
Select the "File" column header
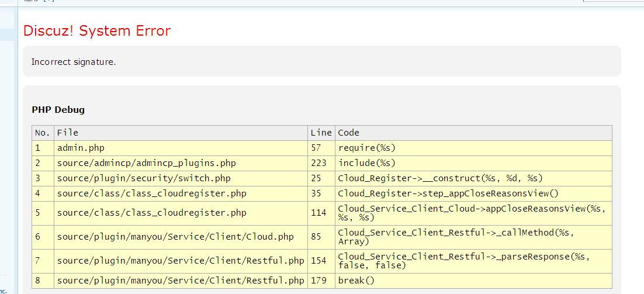[x=181, y=133]
